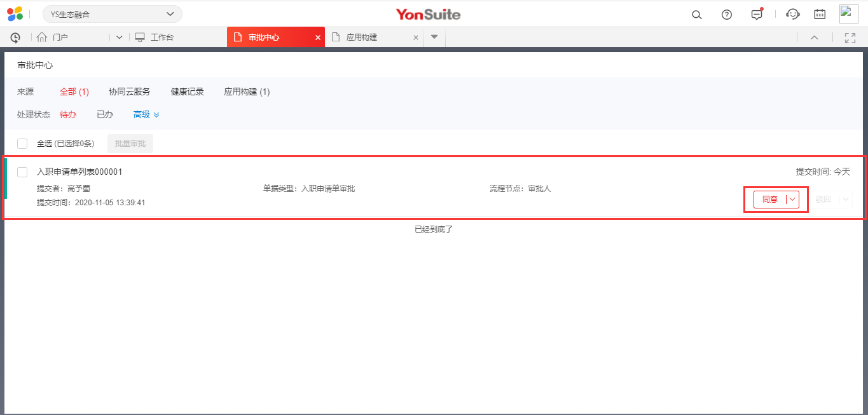Open the recent history clock icon
Image resolution: width=868 pixels, height=415 pixels.
tap(15, 37)
